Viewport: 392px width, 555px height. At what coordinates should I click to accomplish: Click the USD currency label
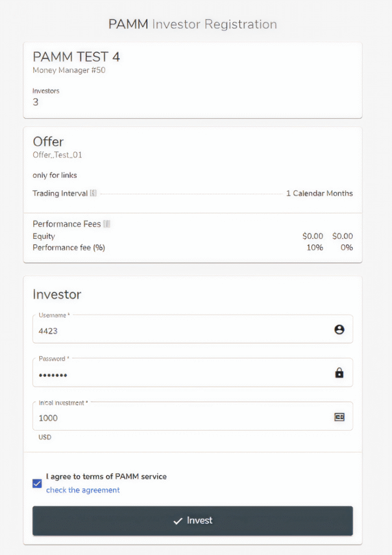45,437
